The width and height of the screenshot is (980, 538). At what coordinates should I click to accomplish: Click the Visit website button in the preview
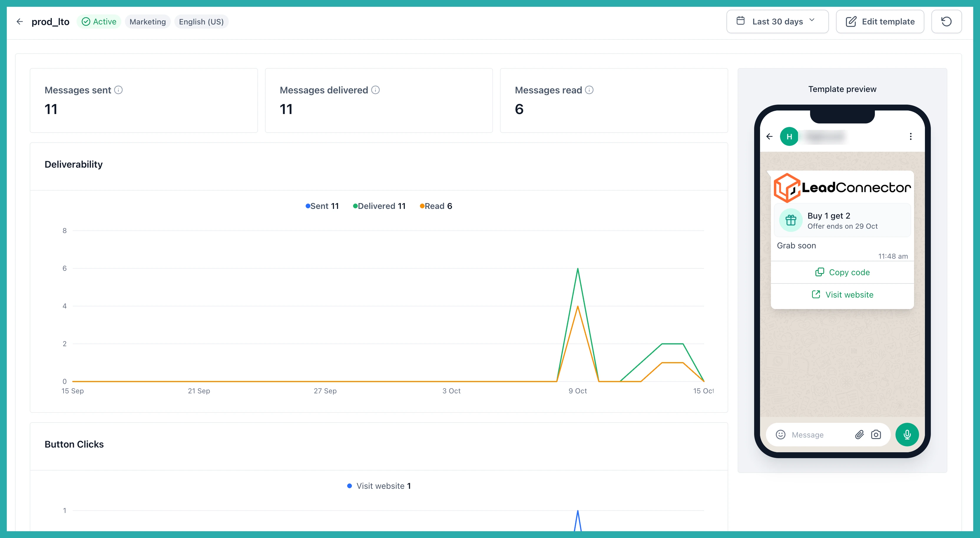pyautogui.click(x=842, y=295)
